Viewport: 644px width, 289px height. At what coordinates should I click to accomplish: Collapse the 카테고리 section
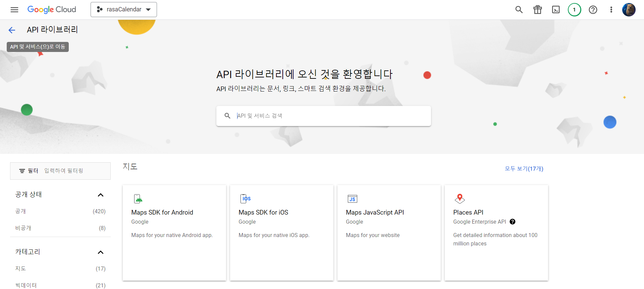(100, 252)
